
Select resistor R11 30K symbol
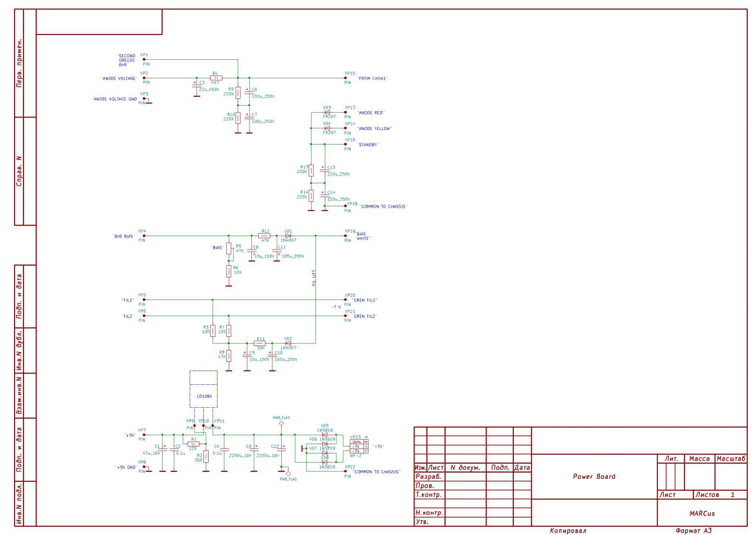pyautogui.click(x=260, y=343)
